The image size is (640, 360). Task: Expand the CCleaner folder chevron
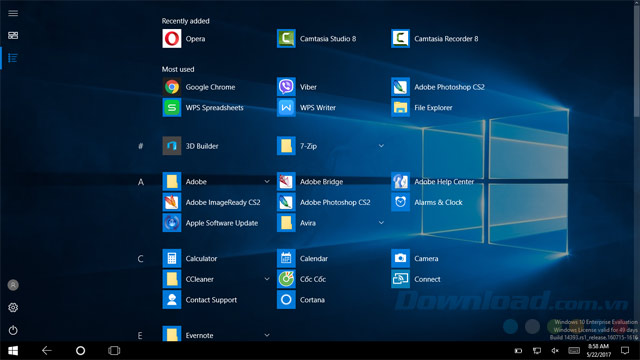[x=267, y=279]
